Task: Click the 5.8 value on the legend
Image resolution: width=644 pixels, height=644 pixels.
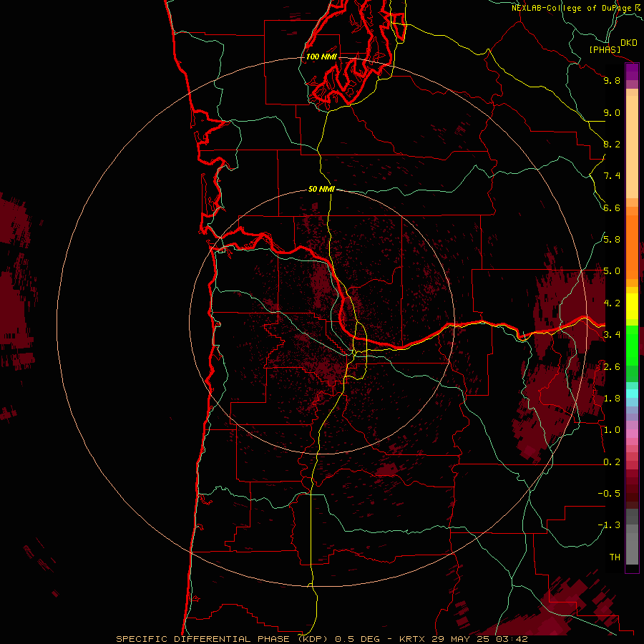Action: [612, 240]
